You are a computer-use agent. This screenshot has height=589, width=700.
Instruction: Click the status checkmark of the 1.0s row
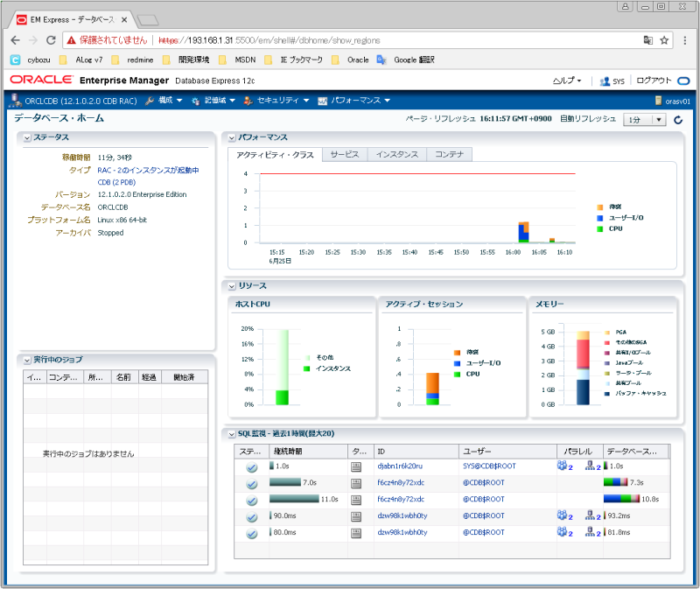[252, 467]
